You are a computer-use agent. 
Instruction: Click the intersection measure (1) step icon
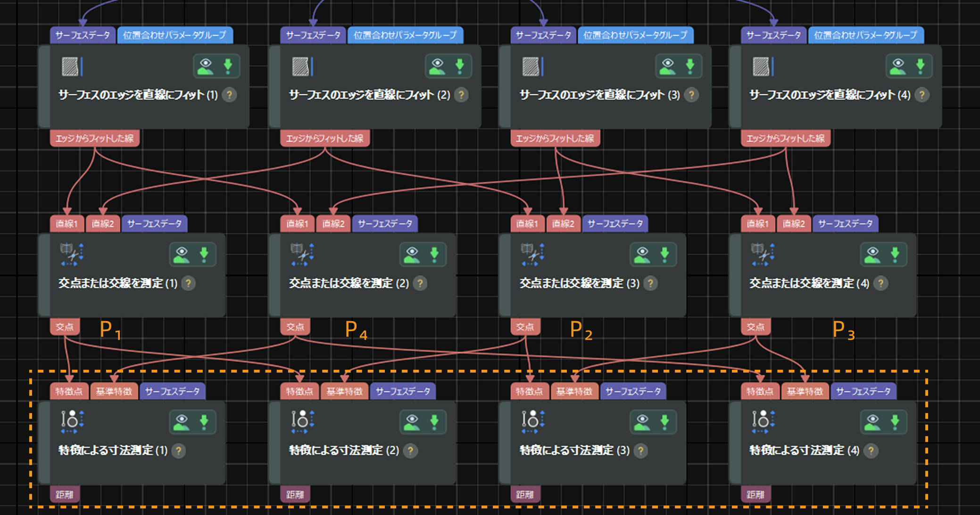72,254
